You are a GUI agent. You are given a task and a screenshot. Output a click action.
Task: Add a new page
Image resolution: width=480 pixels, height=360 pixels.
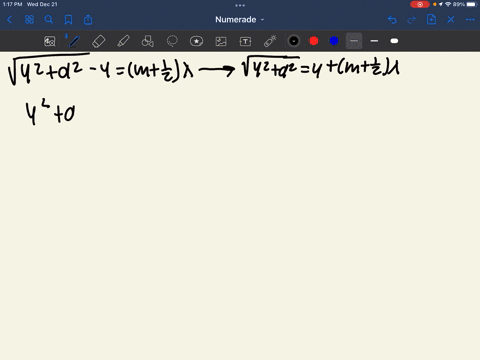[x=431, y=20]
